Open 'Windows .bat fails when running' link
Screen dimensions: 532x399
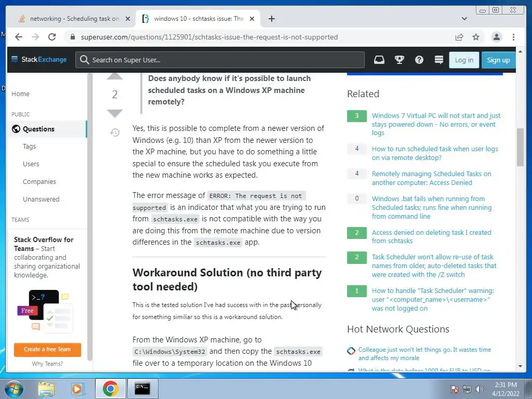432,207
